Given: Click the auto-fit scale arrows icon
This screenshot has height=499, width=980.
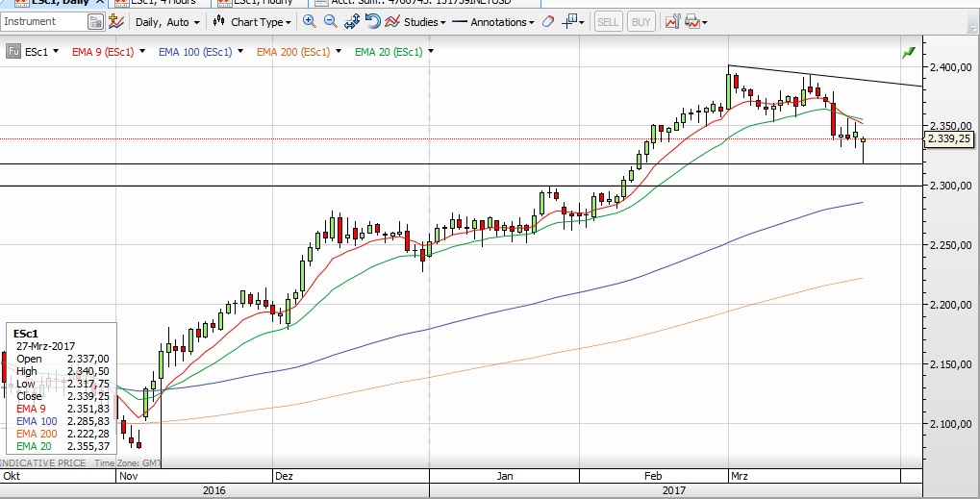Looking at the screenshot, I should pos(352,22).
